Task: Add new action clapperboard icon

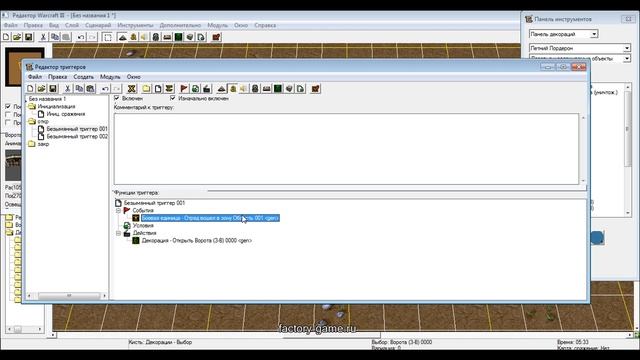Action: pos(207,89)
